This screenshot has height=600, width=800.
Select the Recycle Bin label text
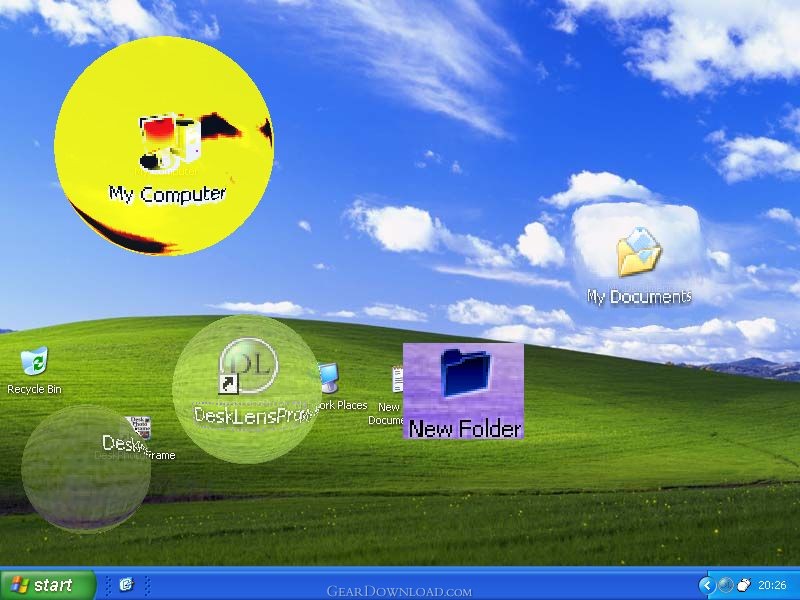tap(34, 389)
